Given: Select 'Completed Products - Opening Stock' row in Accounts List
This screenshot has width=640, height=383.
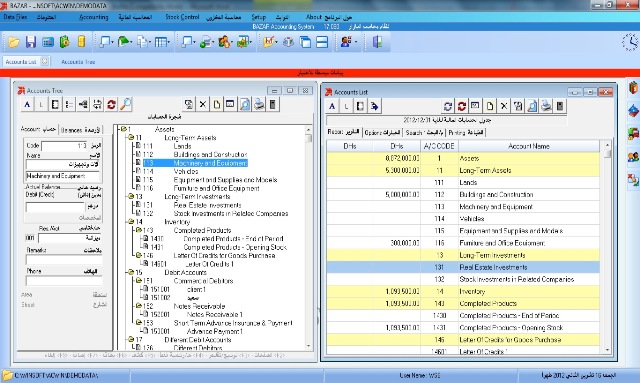Looking at the screenshot, I should (x=463, y=327).
